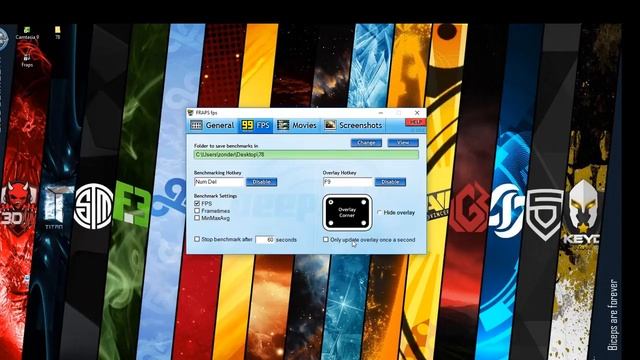Click the red HELP button
Viewport: 640px width, 360px height.
(415, 122)
